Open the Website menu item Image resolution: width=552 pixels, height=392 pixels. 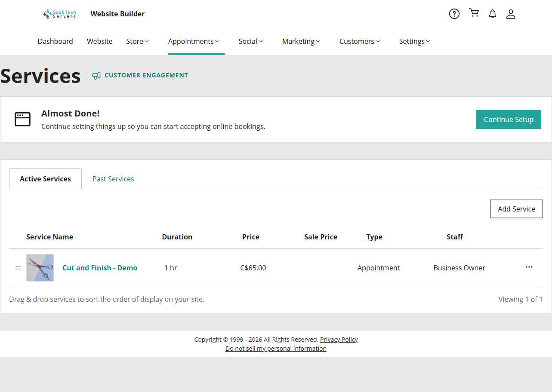pos(100,41)
